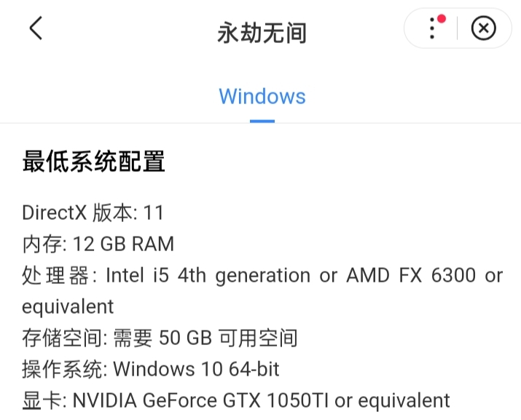521x420 pixels.
Task: Click the 需要 50 GB 可用空间 text
Action: pyautogui.click(x=205, y=338)
